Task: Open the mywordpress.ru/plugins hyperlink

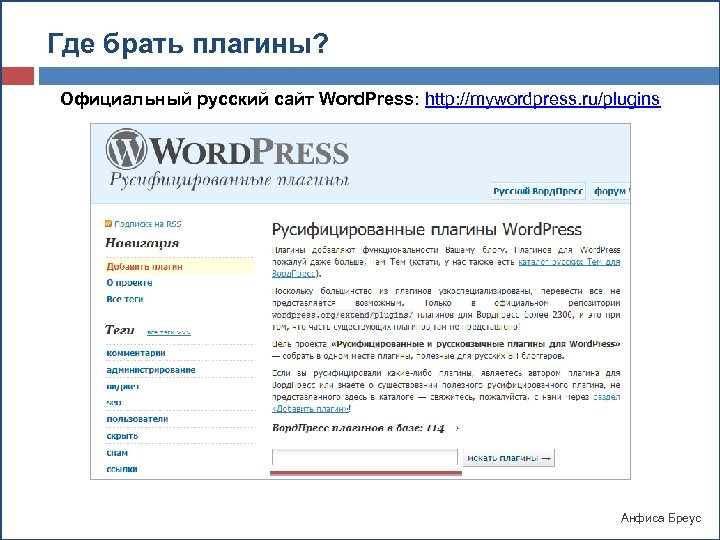Action: coord(542,99)
